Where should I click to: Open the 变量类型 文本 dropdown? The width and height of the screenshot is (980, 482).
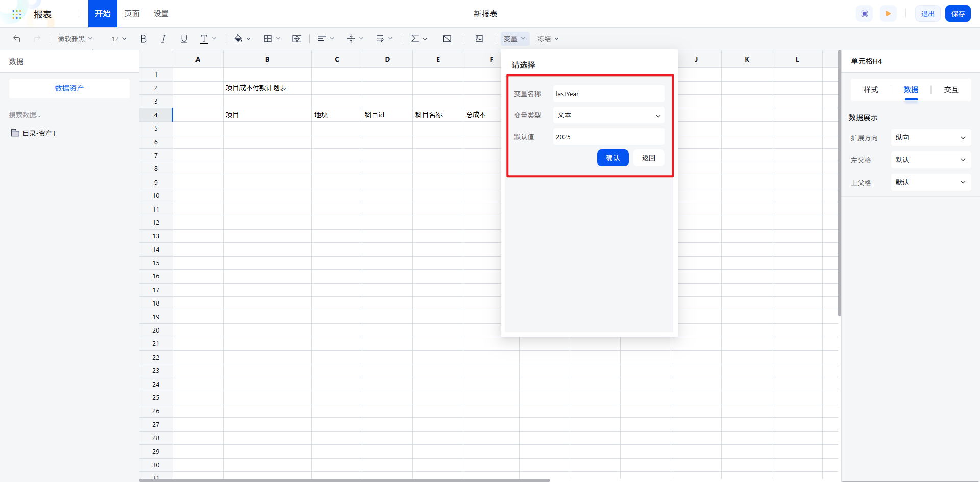(x=608, y=115)
